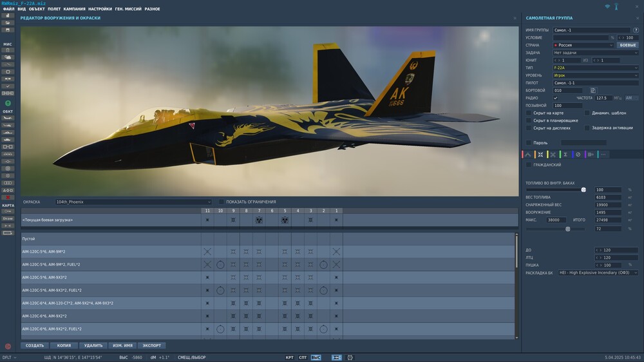The width and height of the screenshot is (644, 362).
Task: Click the internal fuel percentage slider handle
Action: (583, 190)
